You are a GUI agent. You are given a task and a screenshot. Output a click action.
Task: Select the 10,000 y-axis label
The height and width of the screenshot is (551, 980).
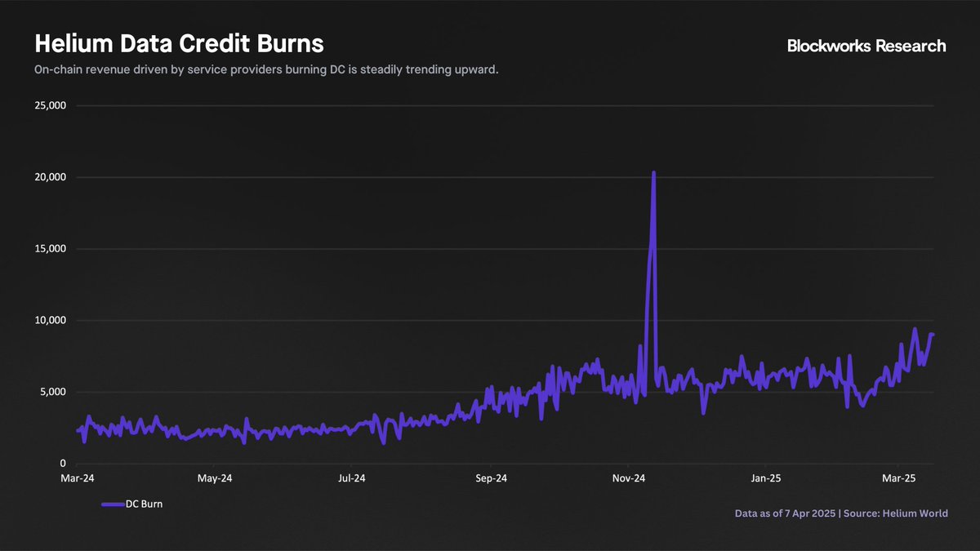[50, 320]
